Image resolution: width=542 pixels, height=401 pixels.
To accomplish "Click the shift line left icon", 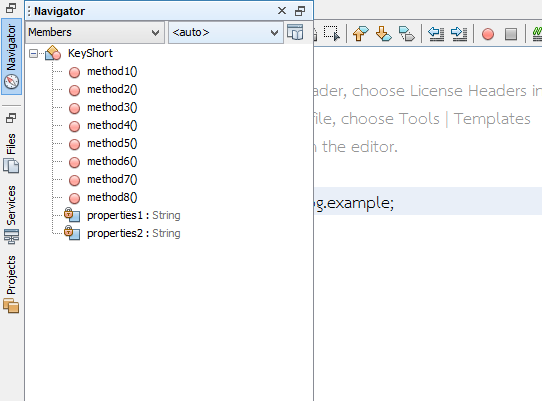I will [436, 34].
